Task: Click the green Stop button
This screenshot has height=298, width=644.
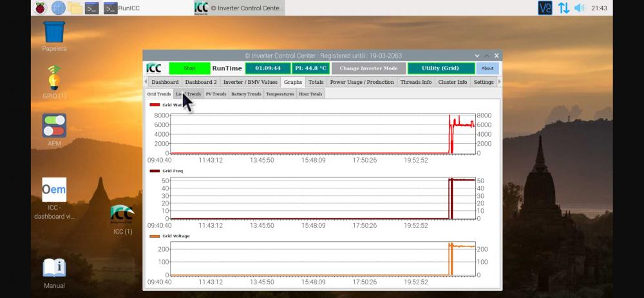Action: pyautogui.click(x=189, y=68)
